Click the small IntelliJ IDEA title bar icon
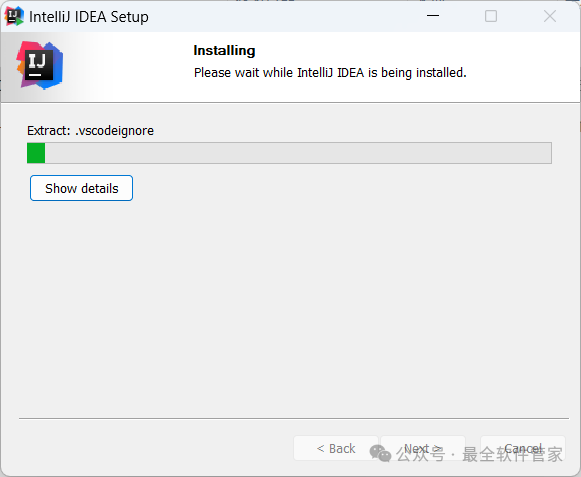This screenshot has width=581, height=477. pos(14,16)
